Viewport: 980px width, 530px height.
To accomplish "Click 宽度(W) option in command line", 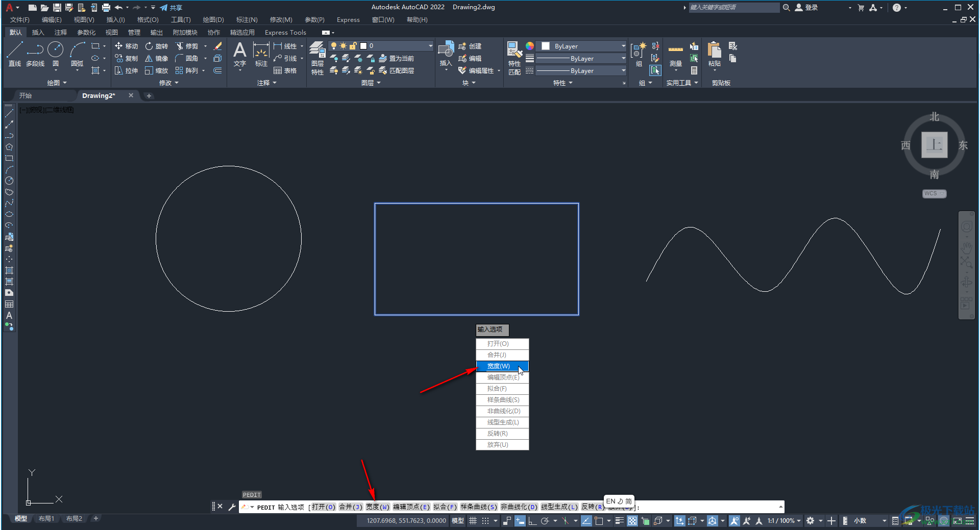I will (378, 507).
